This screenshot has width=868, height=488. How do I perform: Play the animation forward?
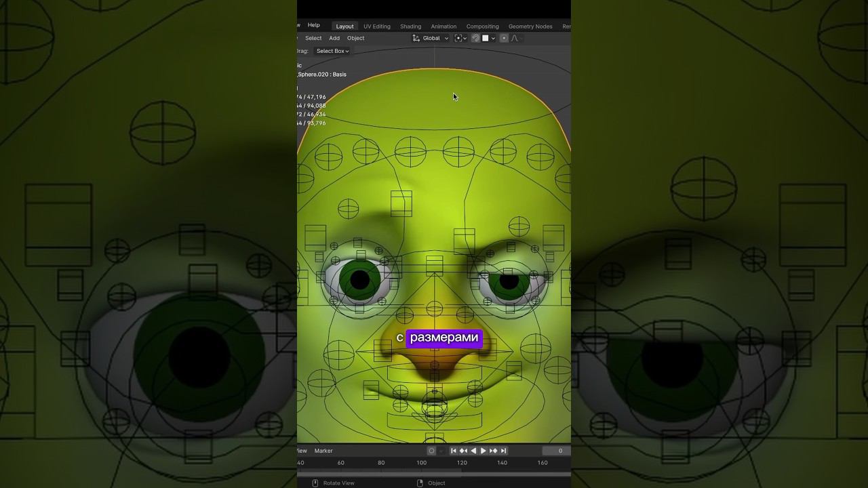[x=483, y=451]
